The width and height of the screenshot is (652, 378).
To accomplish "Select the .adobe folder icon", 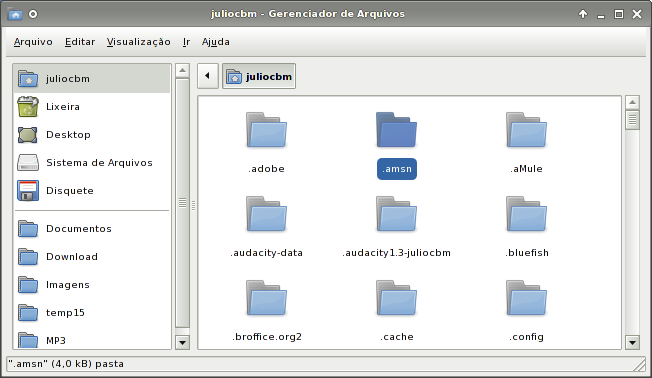I will click(267, 130).
